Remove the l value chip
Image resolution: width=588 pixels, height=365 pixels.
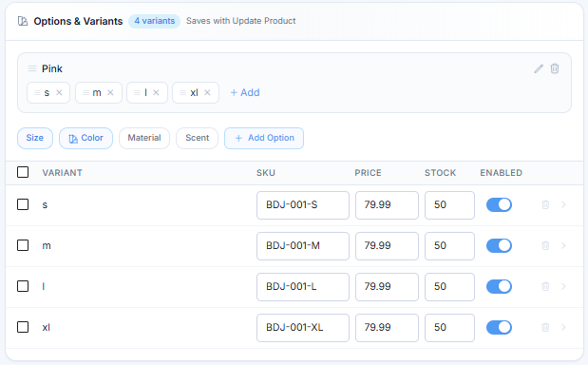(156, 92)
